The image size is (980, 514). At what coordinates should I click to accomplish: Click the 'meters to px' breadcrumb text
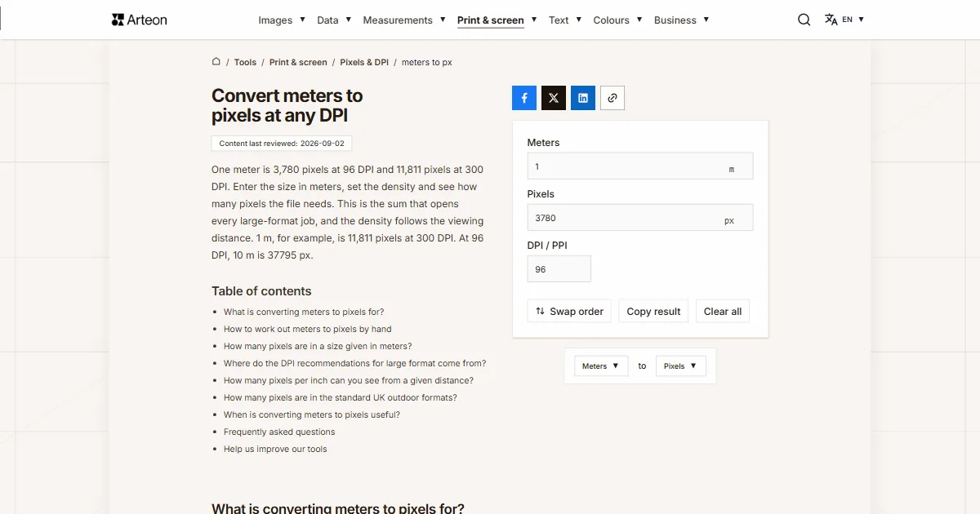427,62
